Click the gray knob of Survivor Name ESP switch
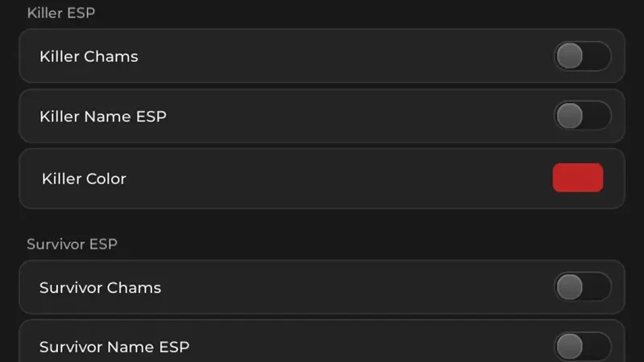The height and width of the screenshot is (362, 644). point(570,347)
